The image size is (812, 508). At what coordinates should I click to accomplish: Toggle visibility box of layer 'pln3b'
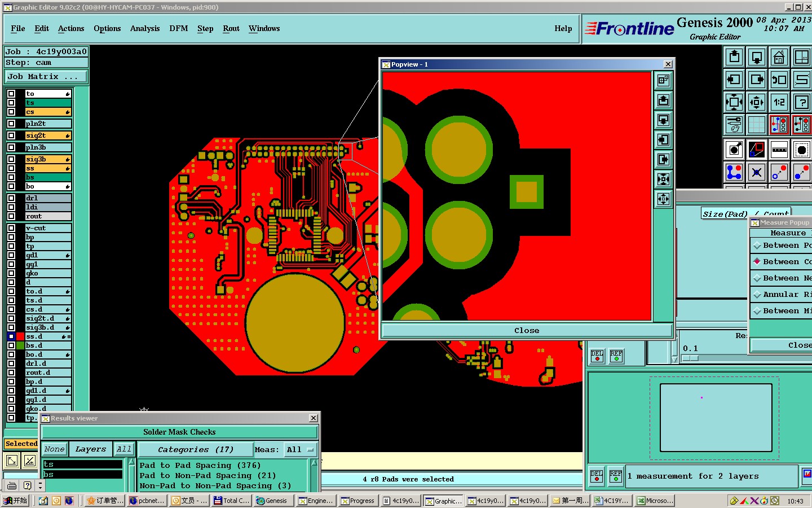11,147
